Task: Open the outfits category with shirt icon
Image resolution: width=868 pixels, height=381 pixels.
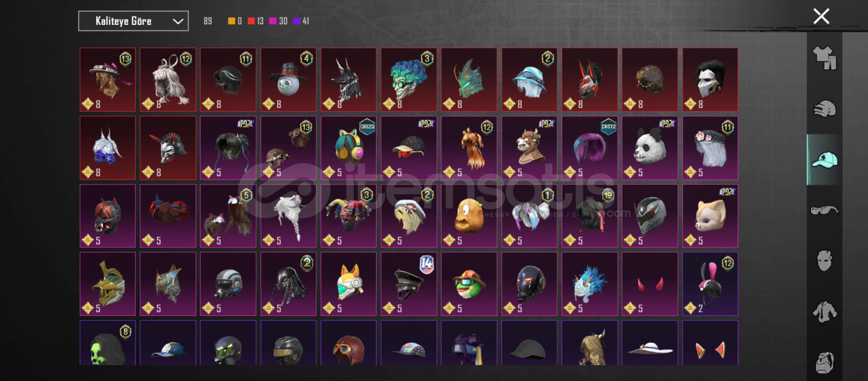Action: coord(825,58)
